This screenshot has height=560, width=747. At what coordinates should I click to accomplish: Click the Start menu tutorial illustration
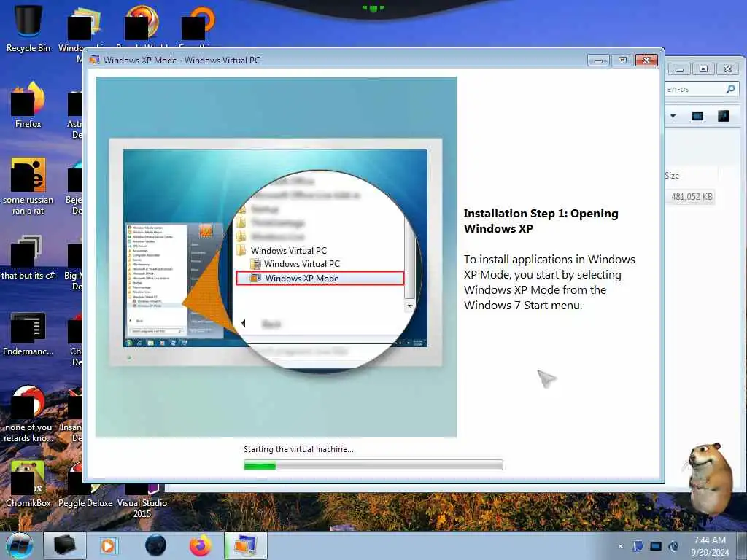pos(276,257)
